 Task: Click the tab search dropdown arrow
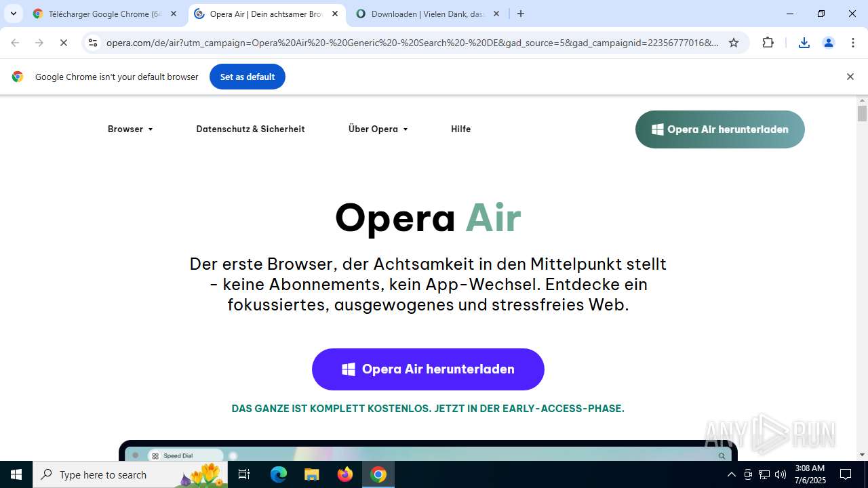click(13, 14)
